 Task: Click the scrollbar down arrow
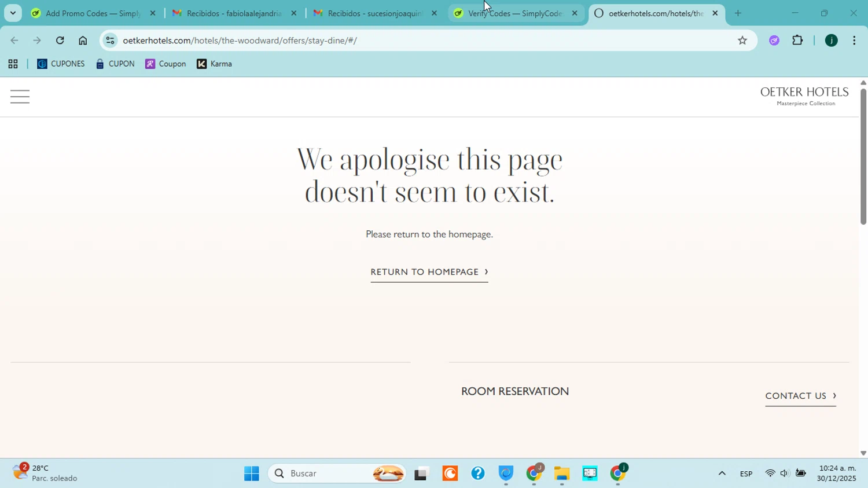[863, 453]
